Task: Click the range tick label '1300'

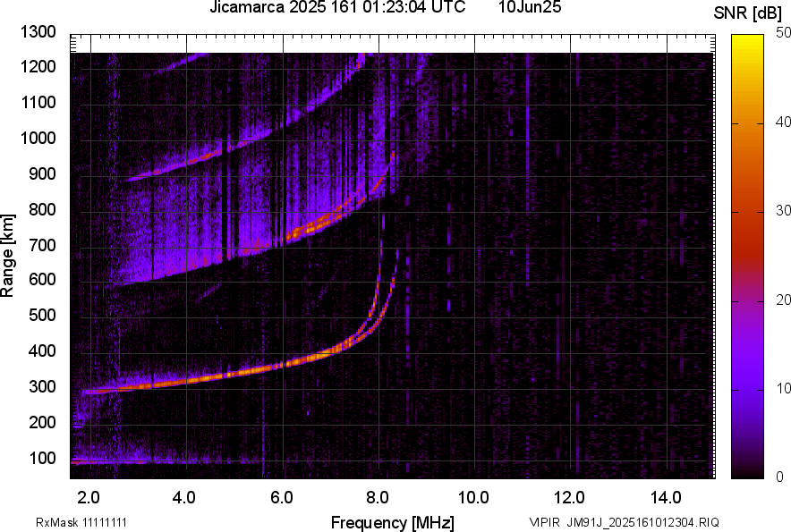Action: pos(38,32)
